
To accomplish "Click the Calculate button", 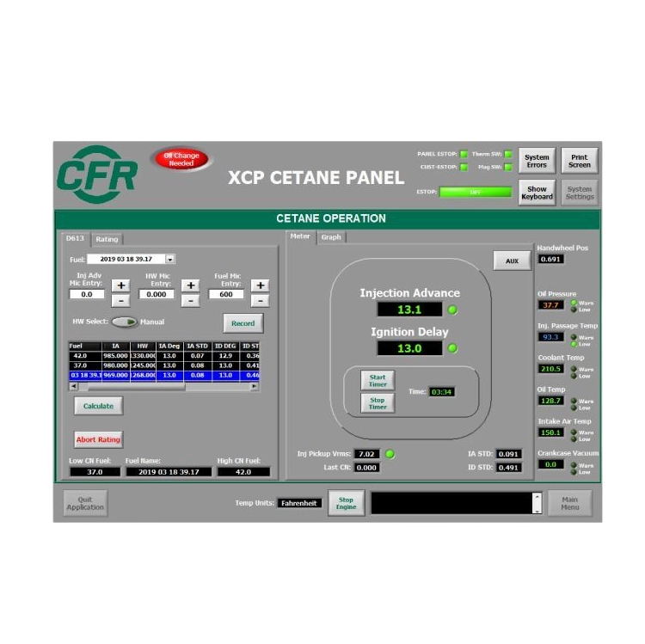I will pos(98,406).
